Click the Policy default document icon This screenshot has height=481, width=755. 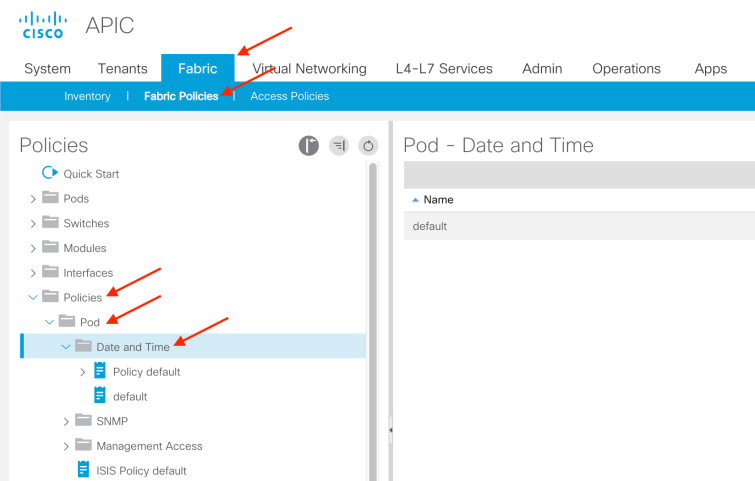(100, 372)
